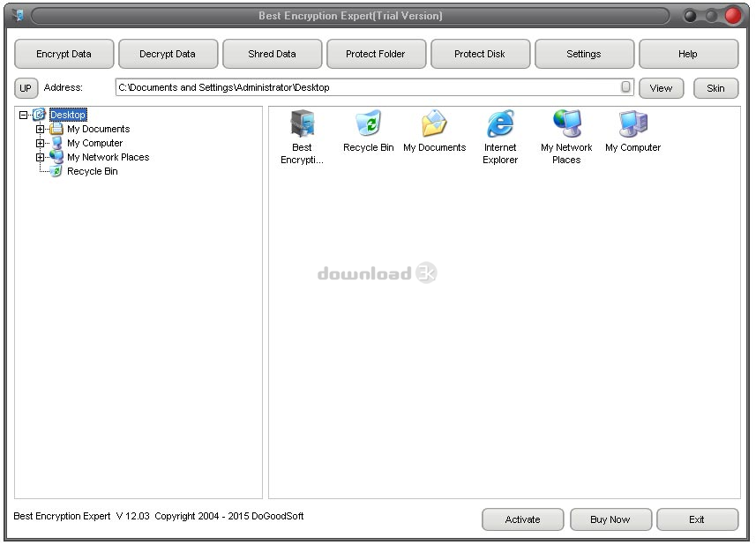Click the My Computer icon in tree

tap(56, 143)
